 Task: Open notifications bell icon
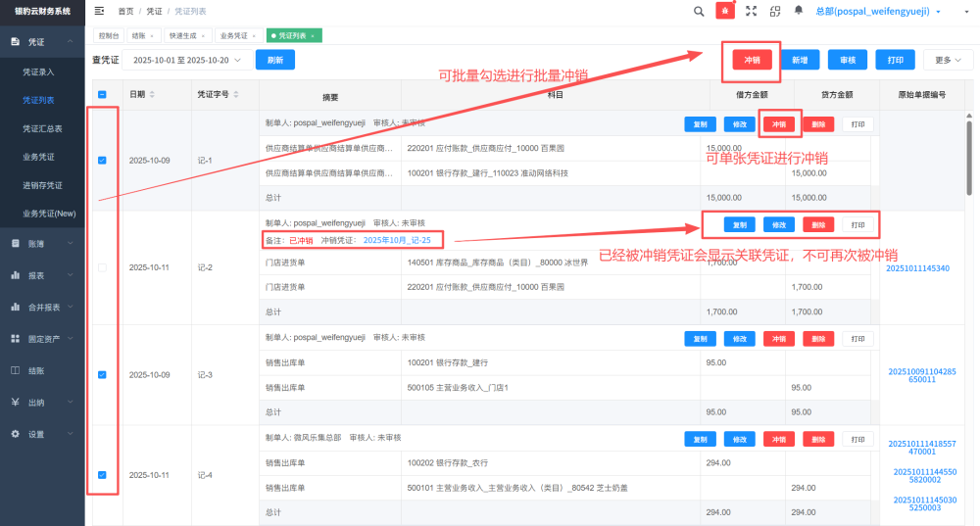pyautogui.click(x=799, y=11)
